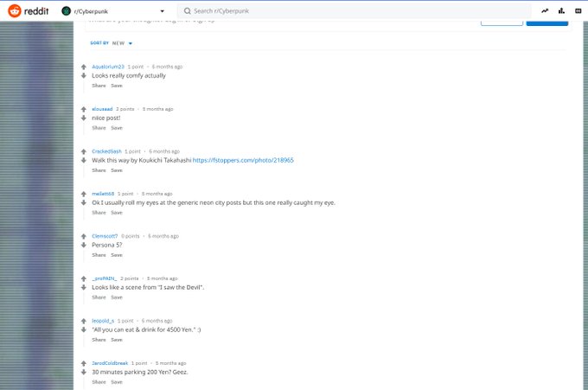Share the 'nice post!' comment
The width and height of the screenshot is (588, 390).
(x=99, y=128)
